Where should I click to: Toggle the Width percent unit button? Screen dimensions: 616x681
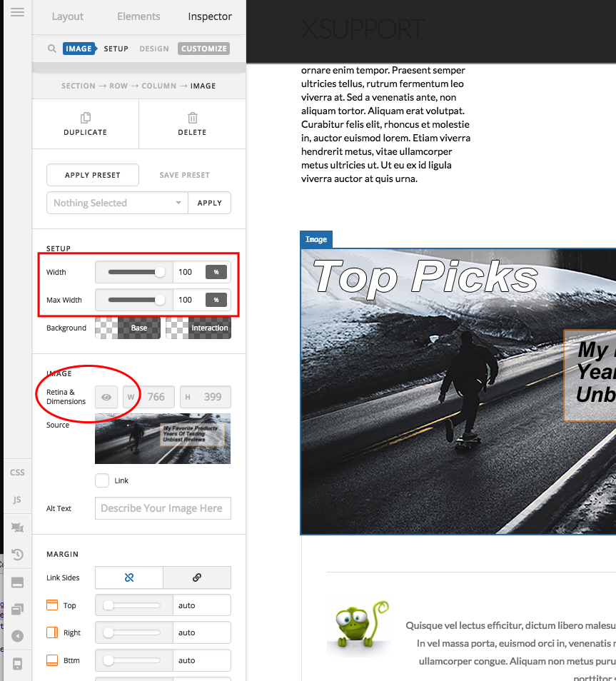click(x=216, y=272)
